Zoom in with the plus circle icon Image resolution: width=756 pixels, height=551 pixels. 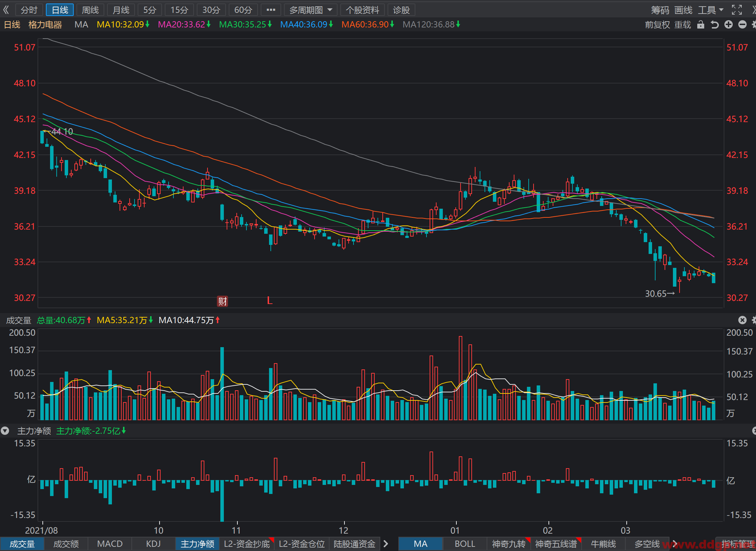pos(729,24)
